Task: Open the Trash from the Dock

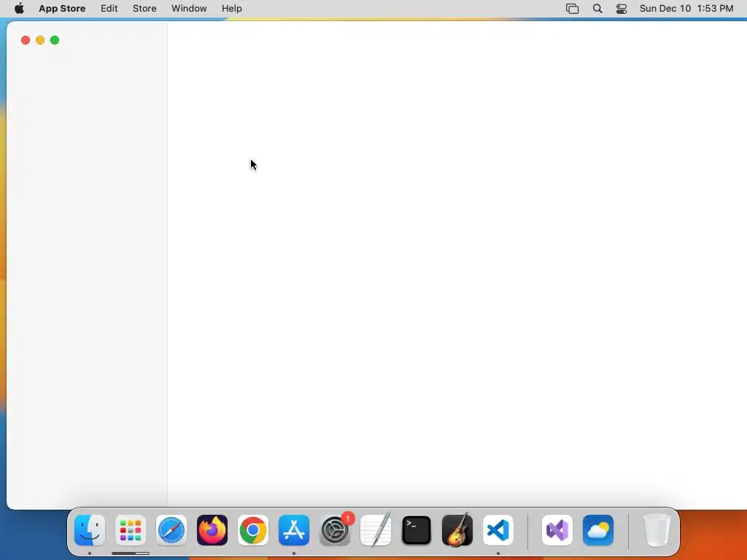Action: 657,530
